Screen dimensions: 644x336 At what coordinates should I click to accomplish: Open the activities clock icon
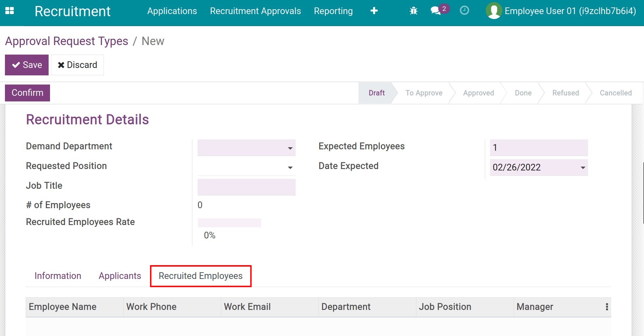click(464, 11)
